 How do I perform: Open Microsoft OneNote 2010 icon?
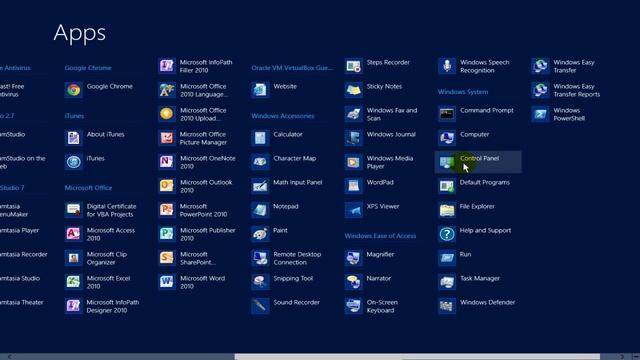[167, 162]
